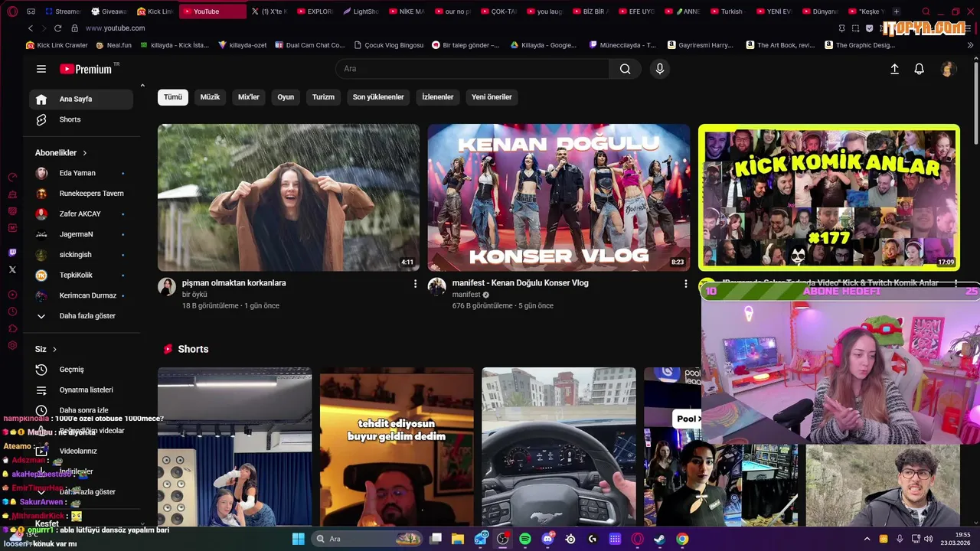The image size is (980, 551).
Task: Switch to the Giveaway browser tab
Action: 109,11
